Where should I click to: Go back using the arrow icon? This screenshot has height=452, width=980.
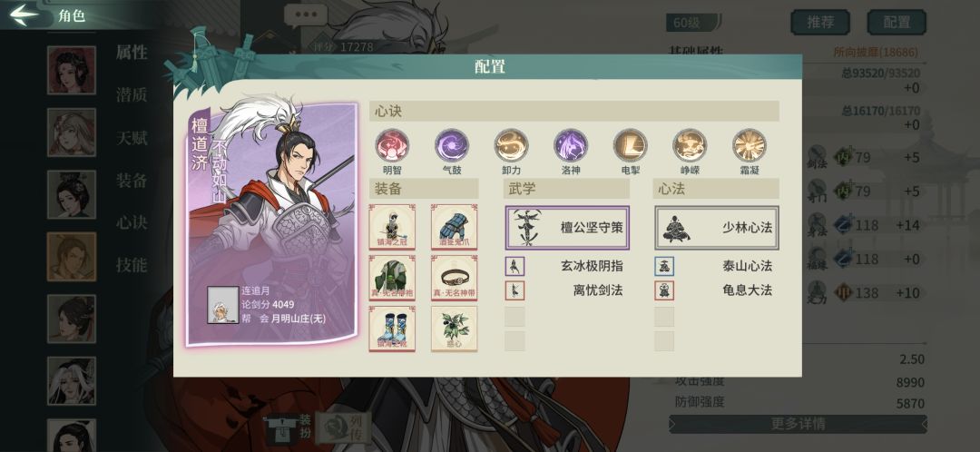24,15
